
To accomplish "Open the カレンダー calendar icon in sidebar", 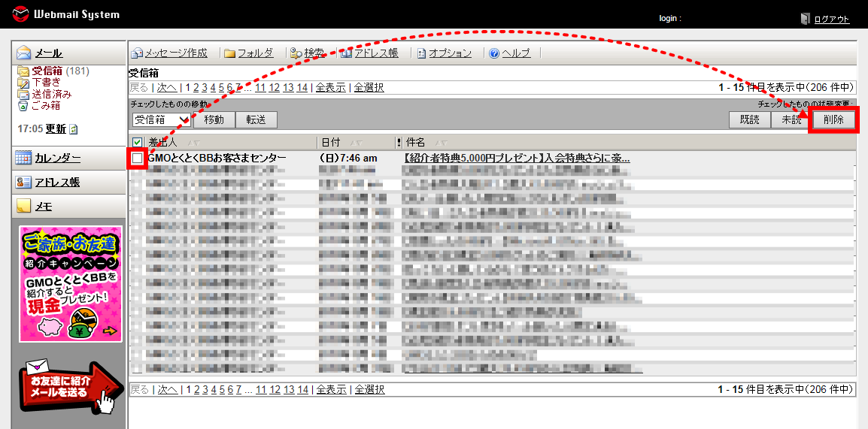I will pos(23,158).
